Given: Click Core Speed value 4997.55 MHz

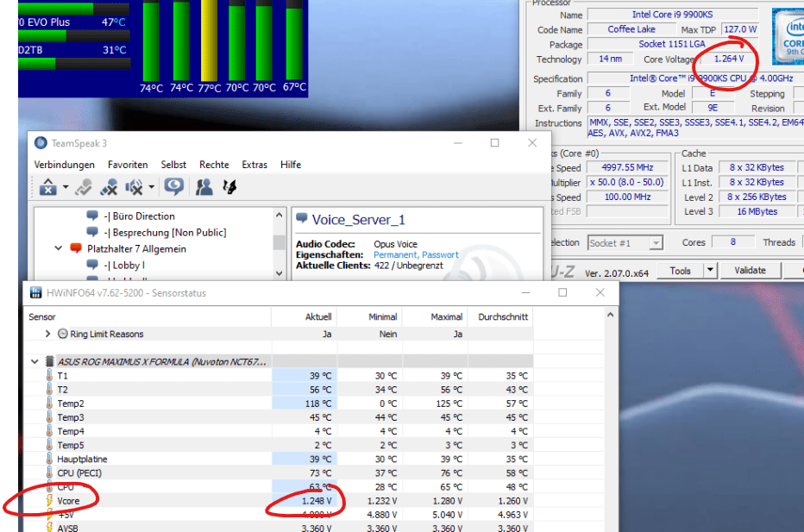Looking at the screenshot, I should pos(628,167).
